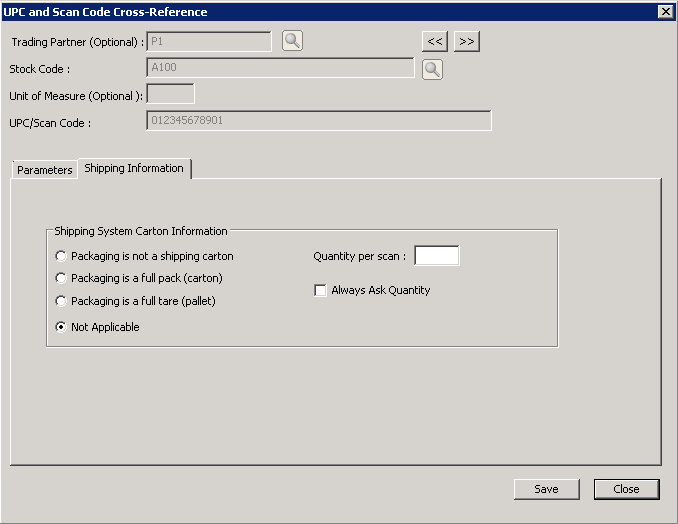678x524 pixels.
Task: Click the Trading Partner lookup magnifier icon
Action: 291,41
